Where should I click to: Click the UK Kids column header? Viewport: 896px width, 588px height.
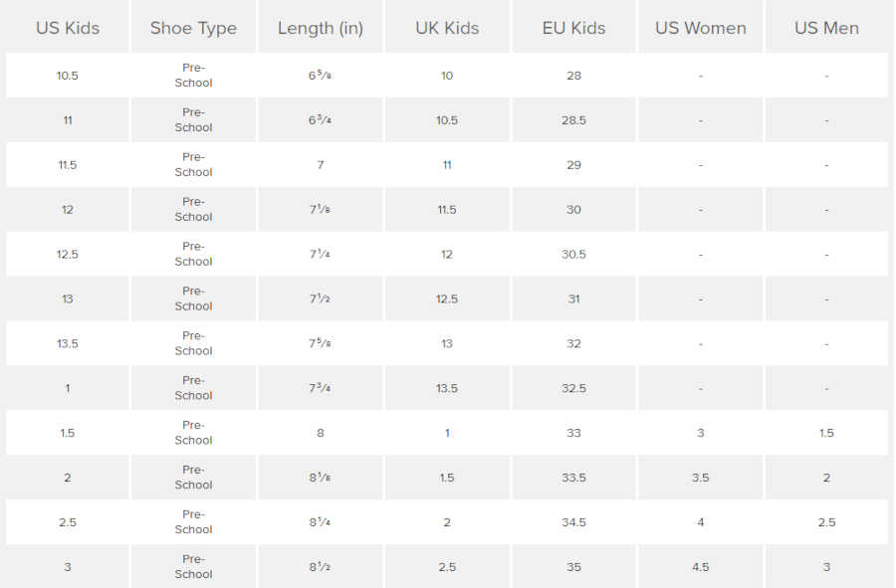[447, 28]
